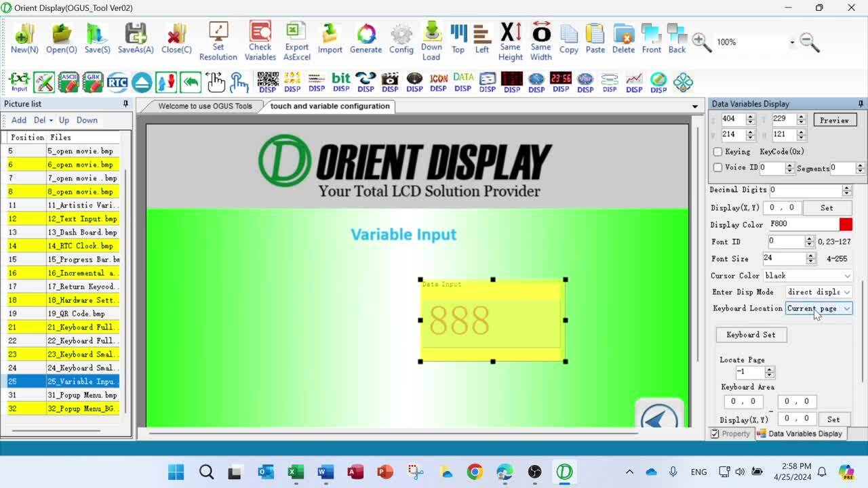Select the ASCII text input tool
868x488 pixels.
pos(68,82)
